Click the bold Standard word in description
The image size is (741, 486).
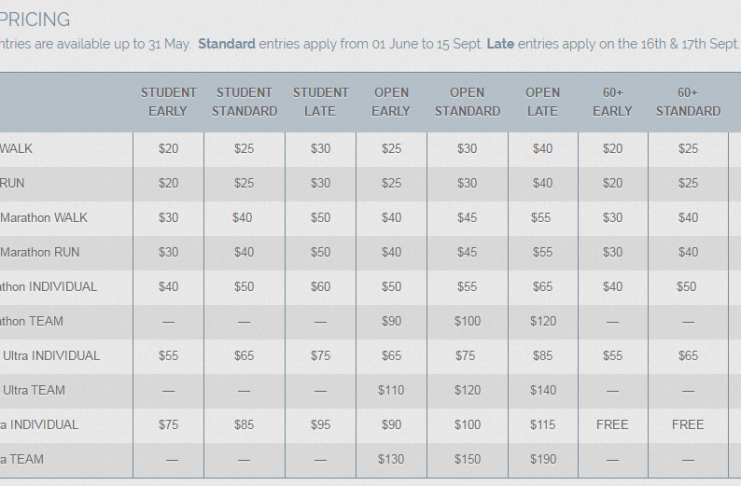pyautogui.click(x=227, y=44)
